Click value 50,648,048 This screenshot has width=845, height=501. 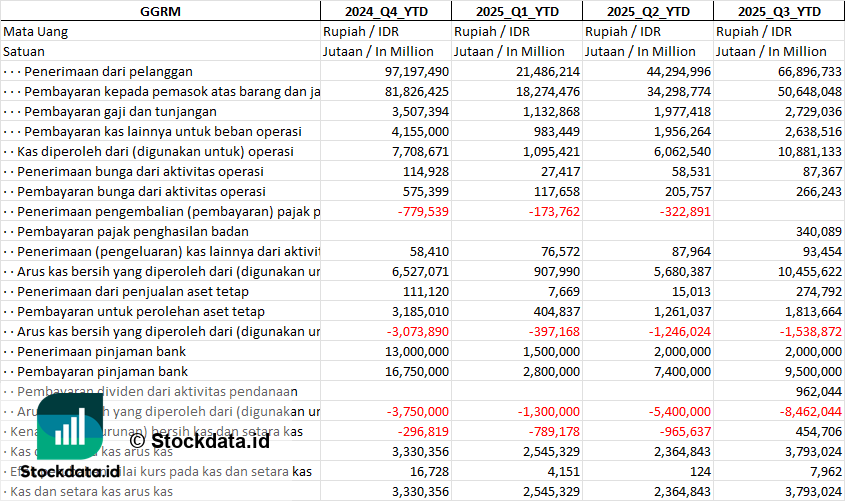[809, 92]
